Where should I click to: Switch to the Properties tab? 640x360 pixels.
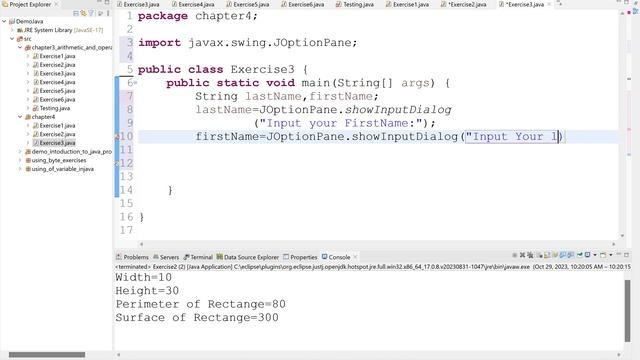click(x=300, y=257)
